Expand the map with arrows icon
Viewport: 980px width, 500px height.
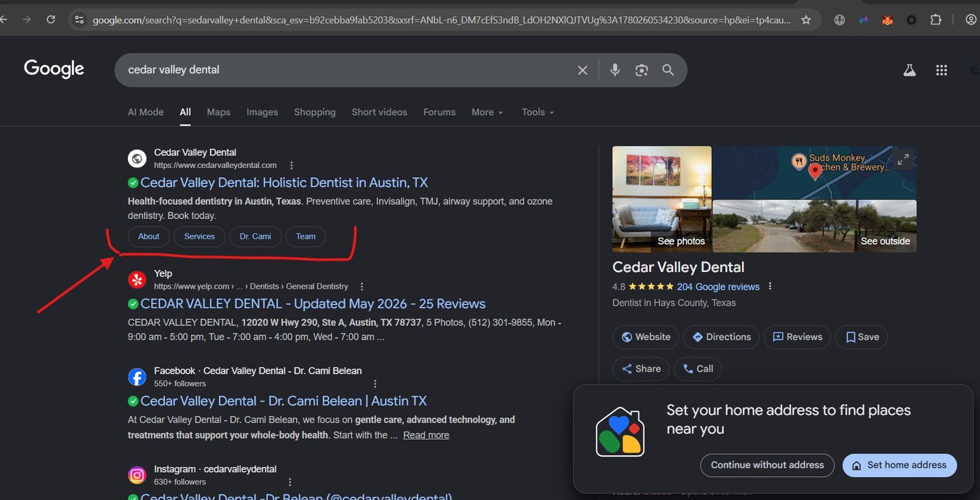(x=903, y=159)
